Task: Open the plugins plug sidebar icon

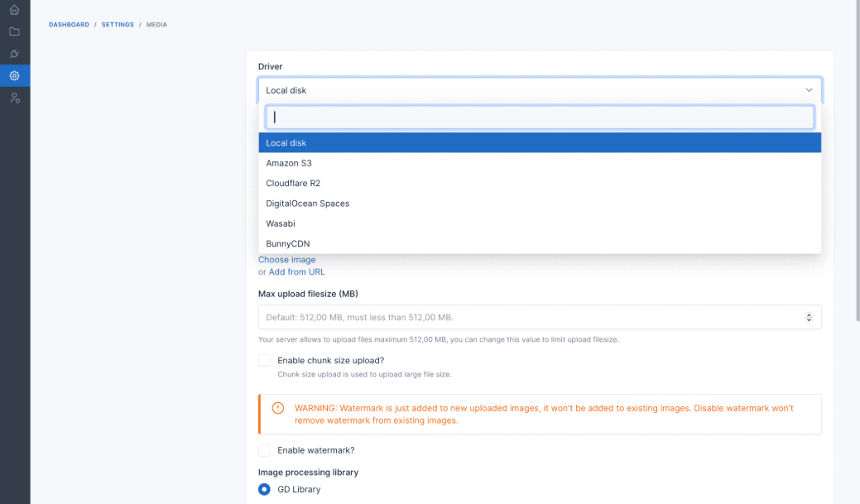Action: pyautogui.click(x=14, y=54)
